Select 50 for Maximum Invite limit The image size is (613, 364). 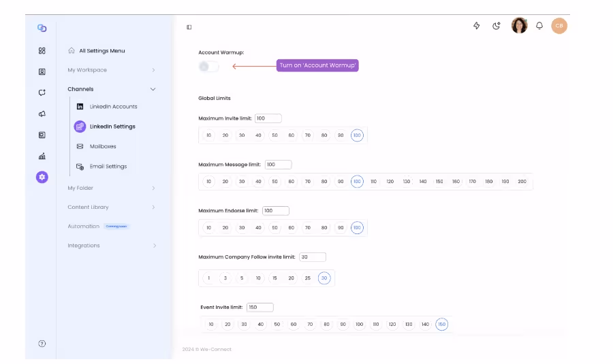[275, 135]
